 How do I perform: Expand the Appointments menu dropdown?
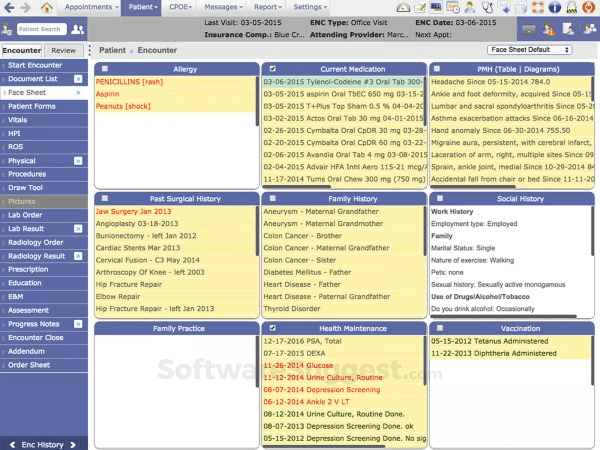pos(88,7)
